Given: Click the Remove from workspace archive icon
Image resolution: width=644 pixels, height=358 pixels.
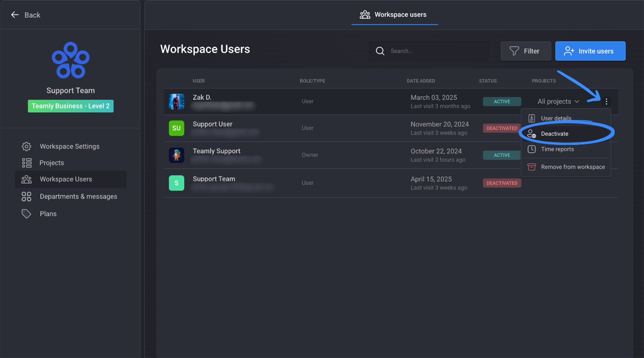Looking at the screenshot, I should tap(531, 167).
